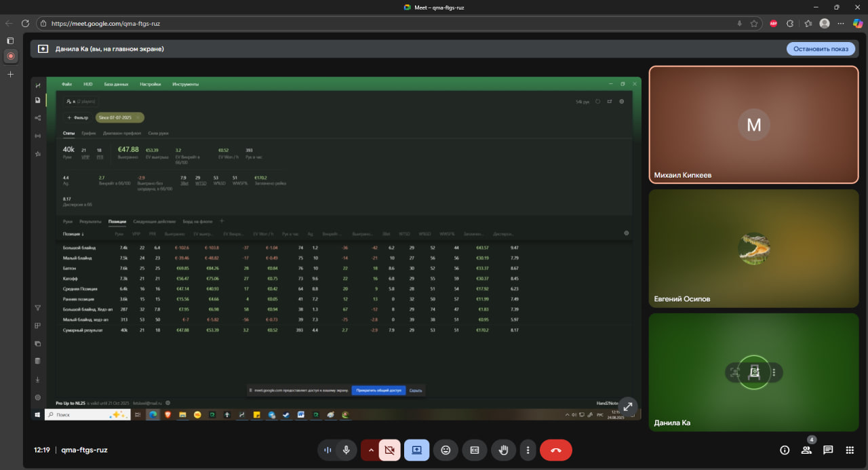The image size is (868, 470).
Task: Show the participants list
Action: (806, 450)
